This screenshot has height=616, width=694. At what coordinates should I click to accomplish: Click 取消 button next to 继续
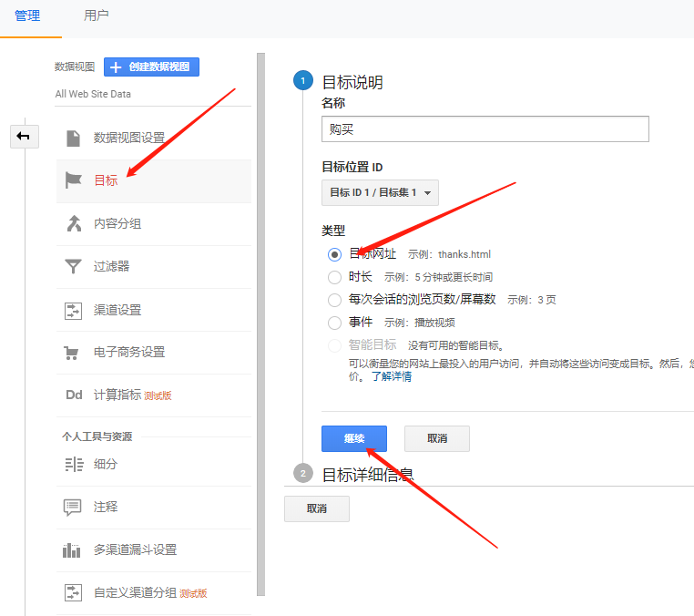tap(437, 439)
